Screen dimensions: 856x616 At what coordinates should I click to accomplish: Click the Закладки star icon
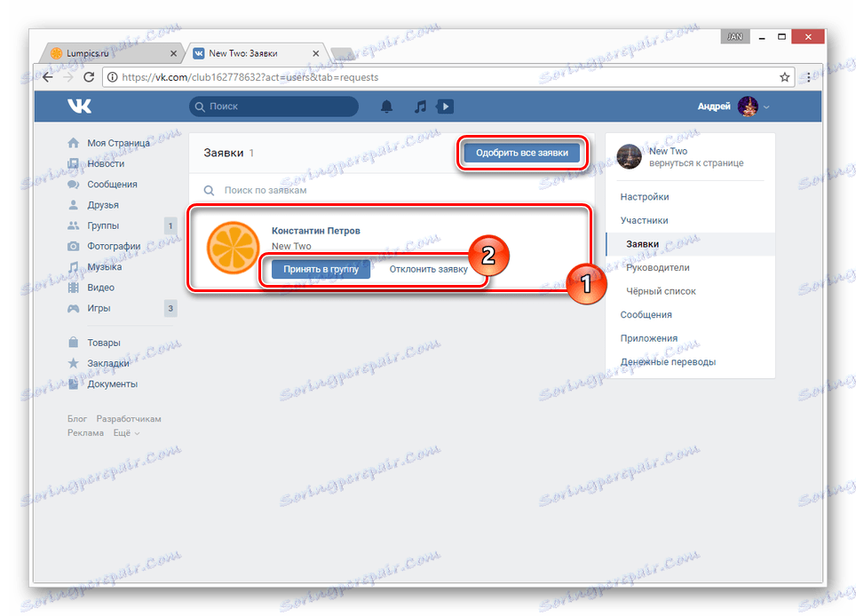(73, 363)
